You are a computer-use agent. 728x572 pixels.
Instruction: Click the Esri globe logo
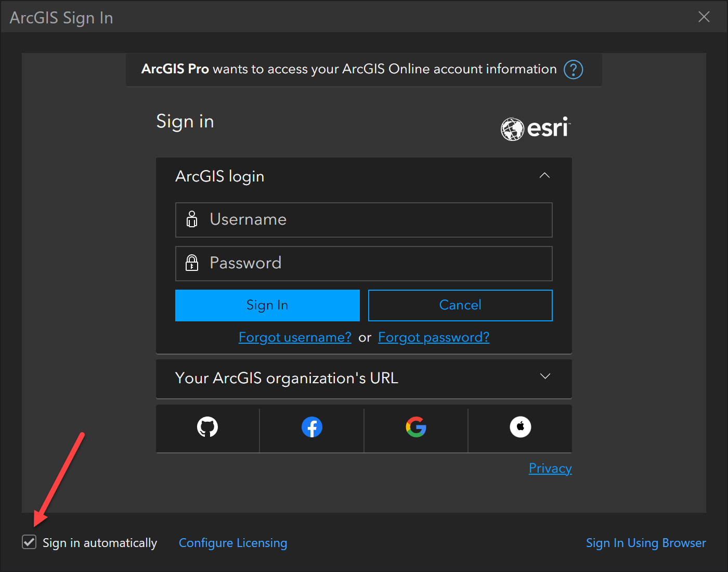[512, 129]
